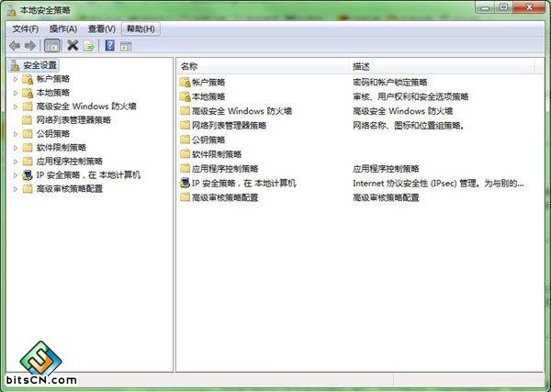Click description 审核、用户权利和安全选项策略
The image size is (551, 392).
[x=410, y=96]
